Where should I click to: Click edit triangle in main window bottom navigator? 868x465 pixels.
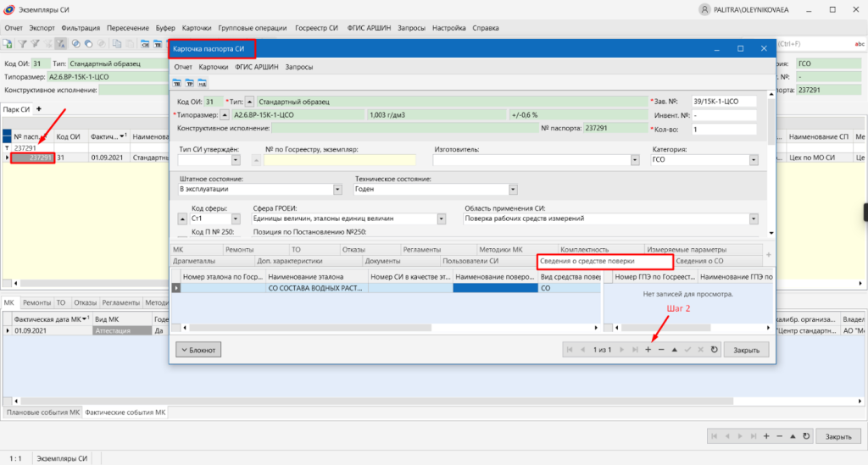click(x=793, y=436)
